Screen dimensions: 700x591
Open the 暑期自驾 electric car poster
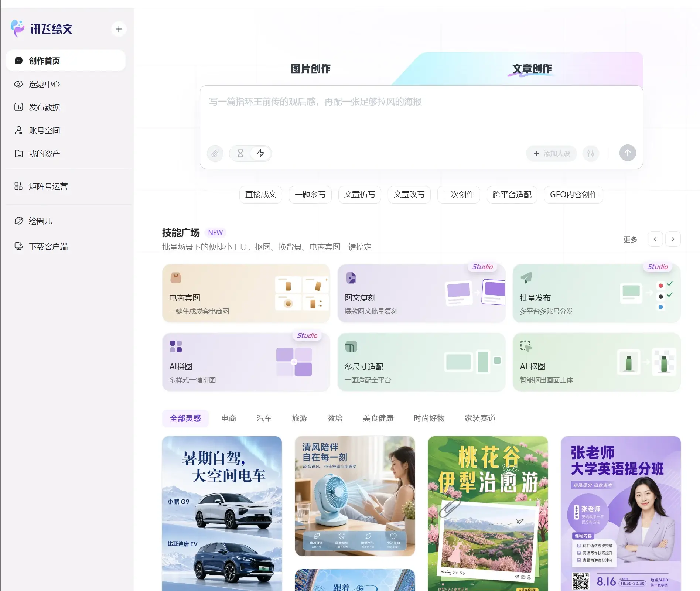(x=222, y=513)
